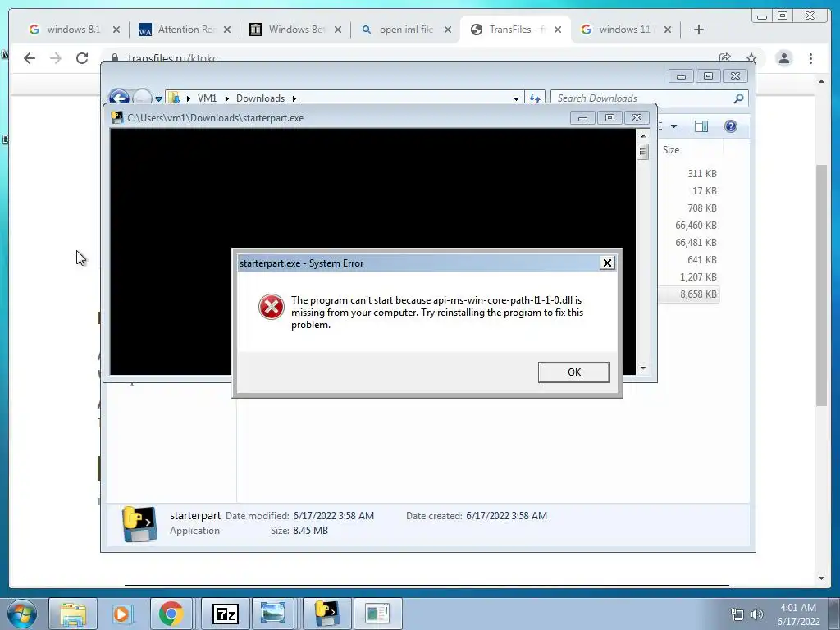Select the file sized 66,460 KB
This screenshot has width=840, height=630.
(696, 225)
